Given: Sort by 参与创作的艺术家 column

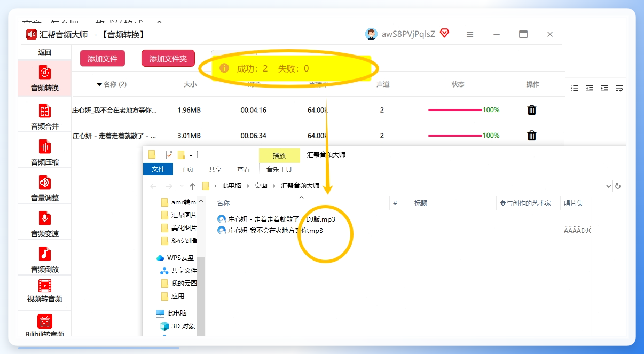Looking at the screenshot, I should [x=525, y=203].
